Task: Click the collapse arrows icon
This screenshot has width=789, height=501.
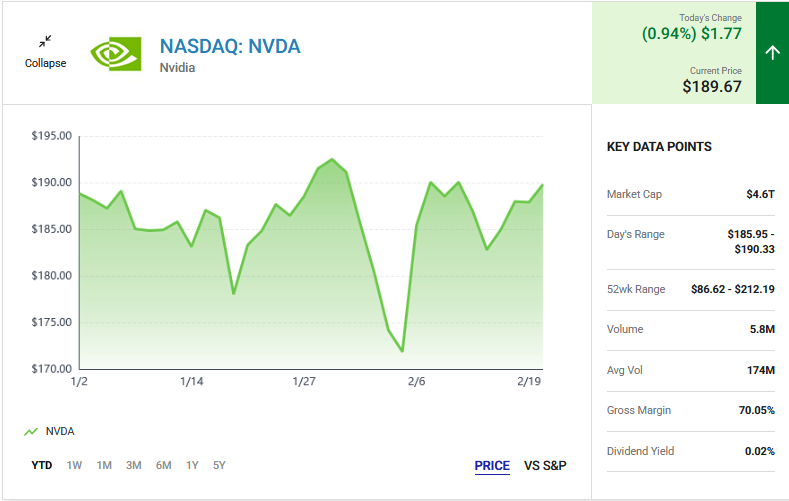Action: click(45, 41)
